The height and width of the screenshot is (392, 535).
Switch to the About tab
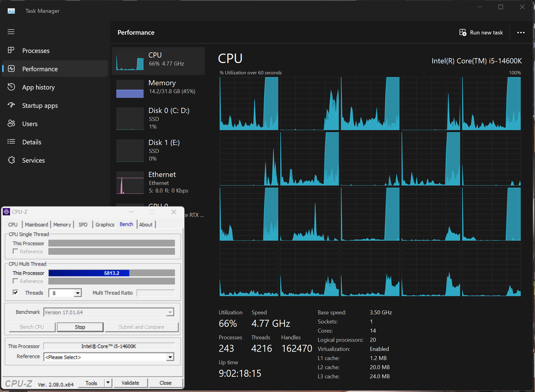point(146,224)
